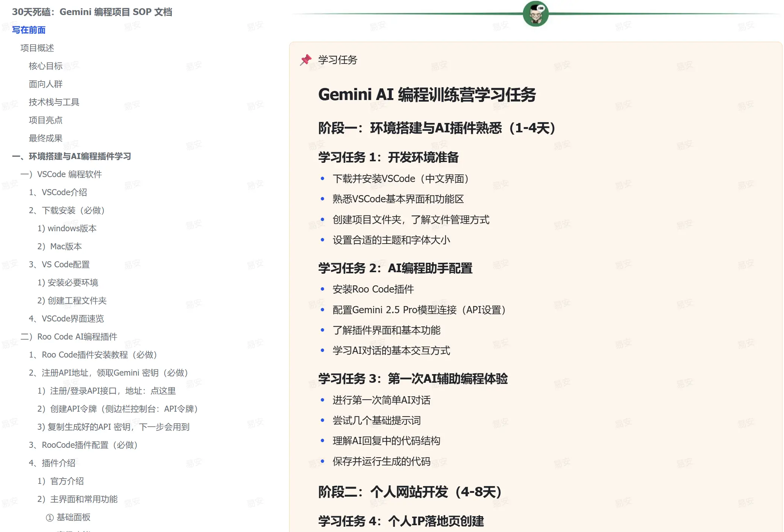Select 写在前面 in the outline
This screenshot has width=784, height=532.
pos(29,30)
